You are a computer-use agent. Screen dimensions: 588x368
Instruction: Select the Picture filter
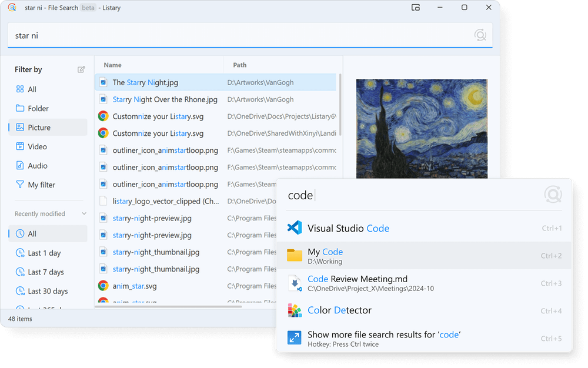48,128
